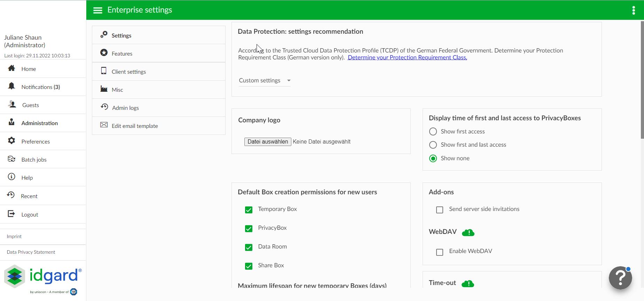644x301 pixels.
Task: Select the Show first access radio button
Action: (x=433, y=131)
